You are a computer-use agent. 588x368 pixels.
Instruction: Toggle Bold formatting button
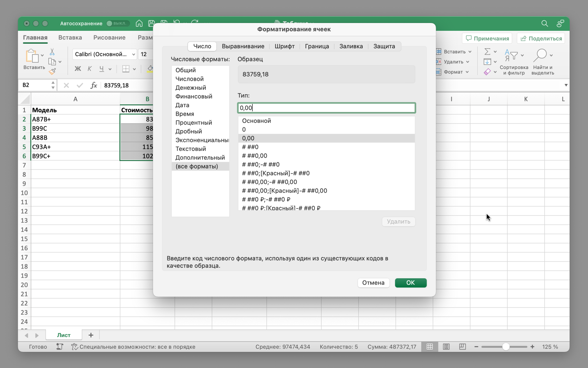click(x=78, y=69)
